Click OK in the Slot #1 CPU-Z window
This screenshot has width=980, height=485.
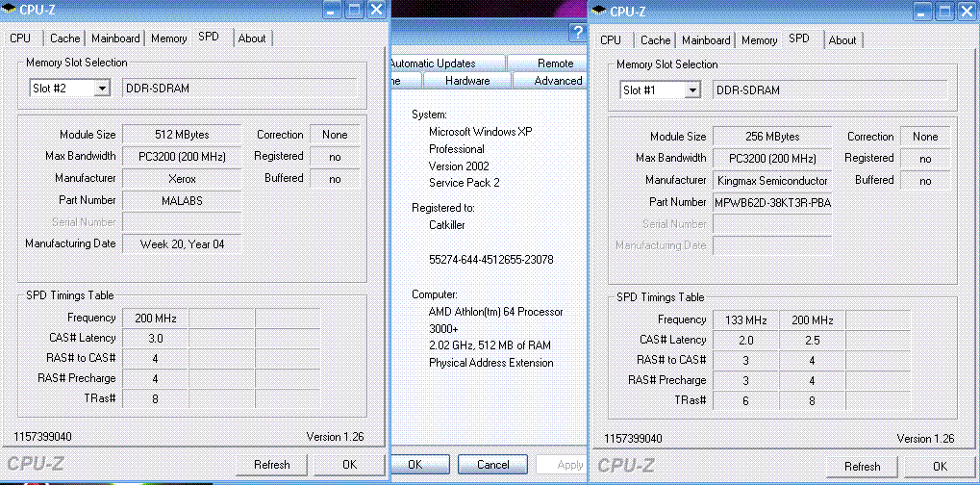coord(939,466)
